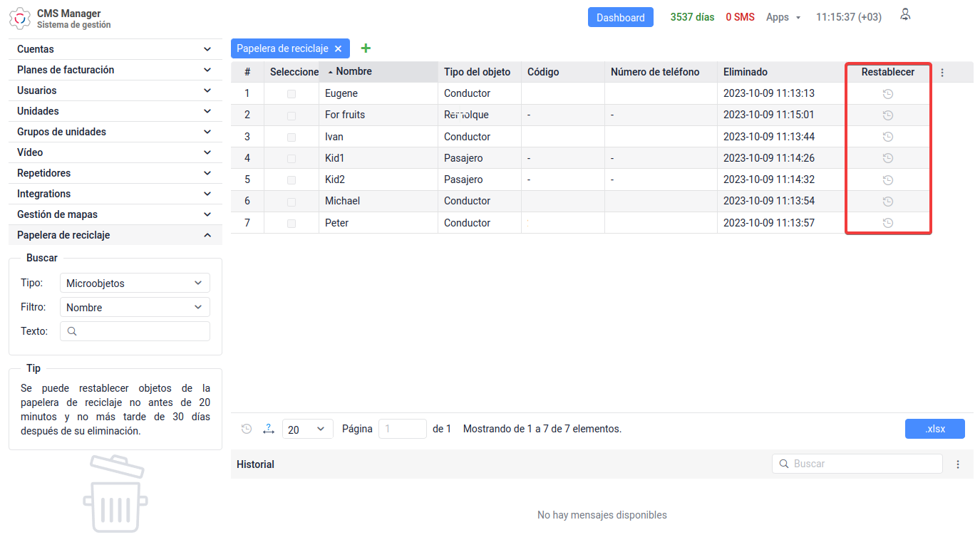
Task: Restore the deleted Peter item
Action: tap(887, 223)
